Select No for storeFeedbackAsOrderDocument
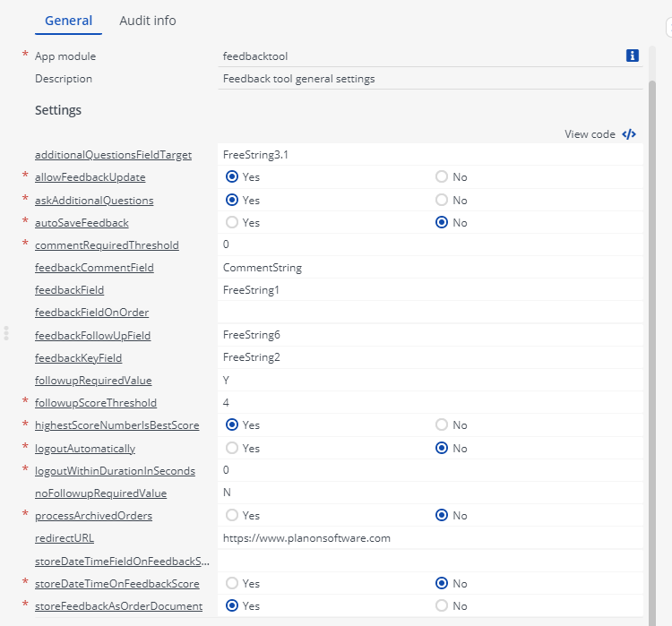Screen dimensions: 672x626 [442, 605]
